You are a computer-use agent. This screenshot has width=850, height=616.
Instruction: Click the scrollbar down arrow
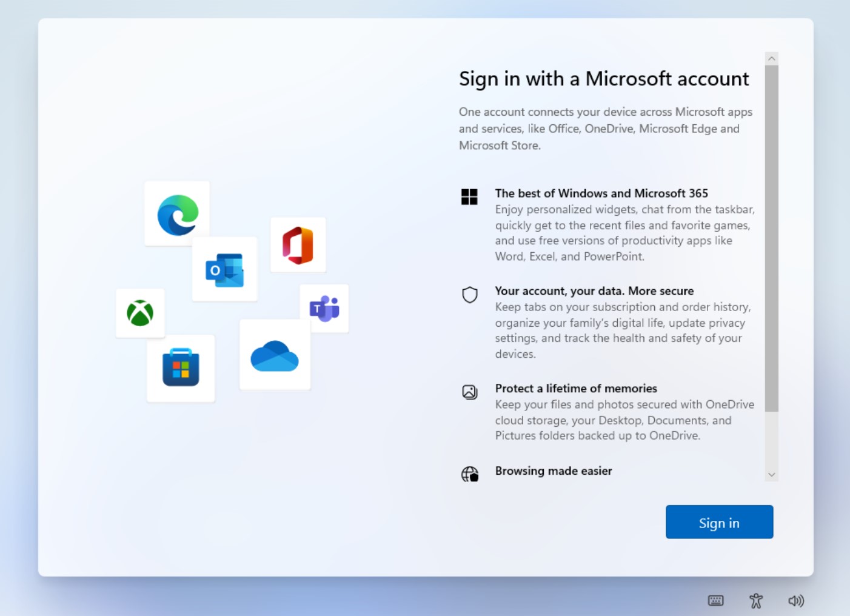pos(771,475)
